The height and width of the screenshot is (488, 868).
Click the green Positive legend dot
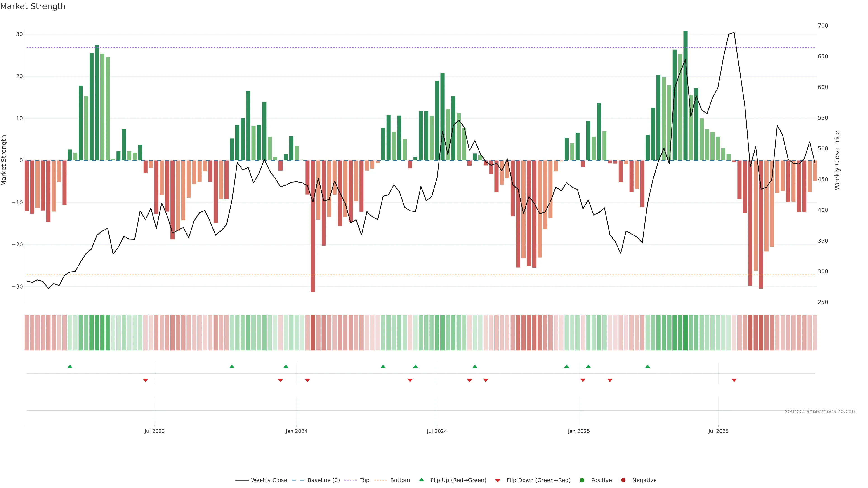click(x=582, y=480)
